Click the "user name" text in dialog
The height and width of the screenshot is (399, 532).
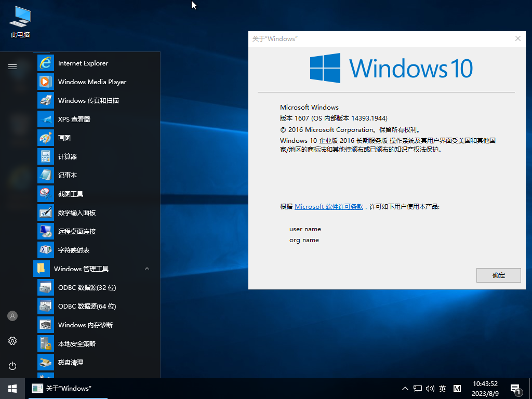point(305,229)
